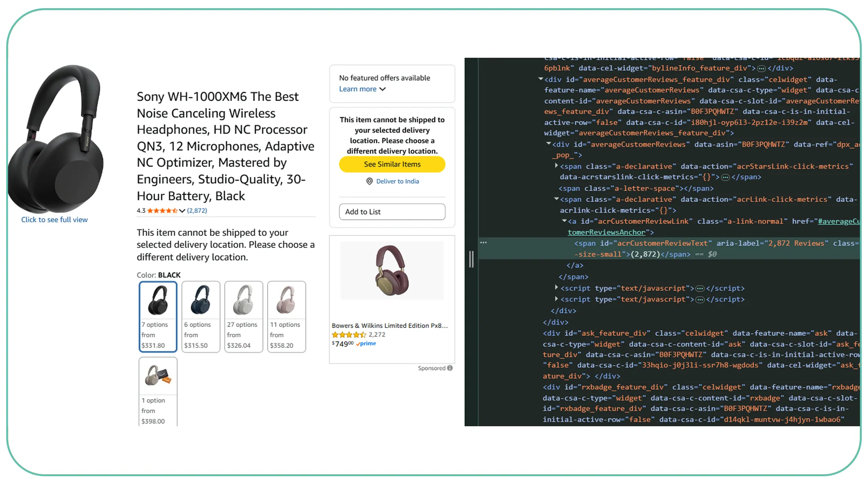Image resolution: width=868 pixels, height=484 pixels.
Task: Click the span class a-letter-space line
Action: coord(636,189)
